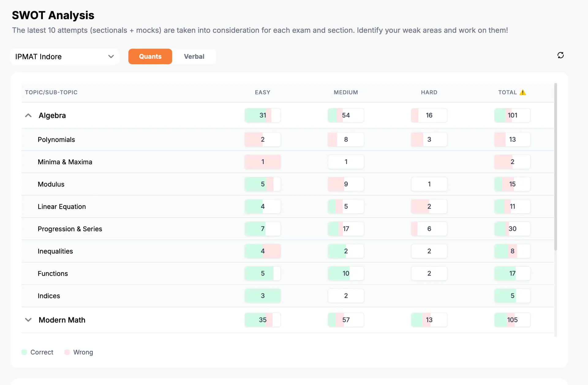Collapse the Algebra topic chevron
588x385 pixels.
(x=28, y=115)
